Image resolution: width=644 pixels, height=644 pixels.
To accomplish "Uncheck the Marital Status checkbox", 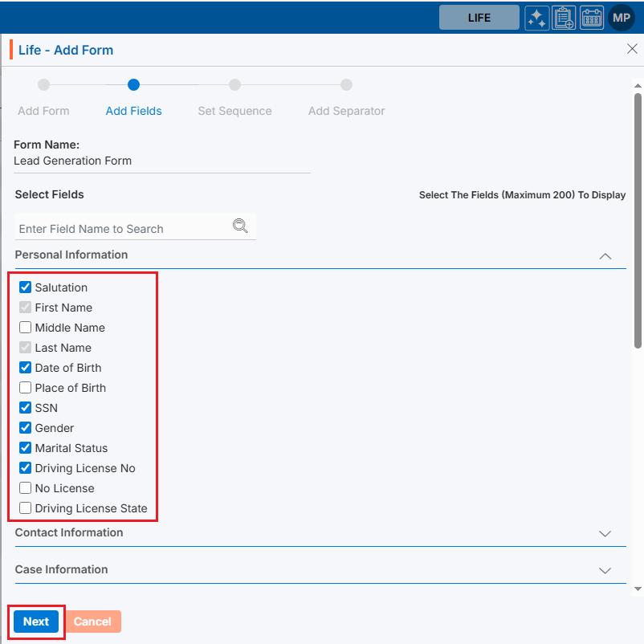I will click(26, 448).
